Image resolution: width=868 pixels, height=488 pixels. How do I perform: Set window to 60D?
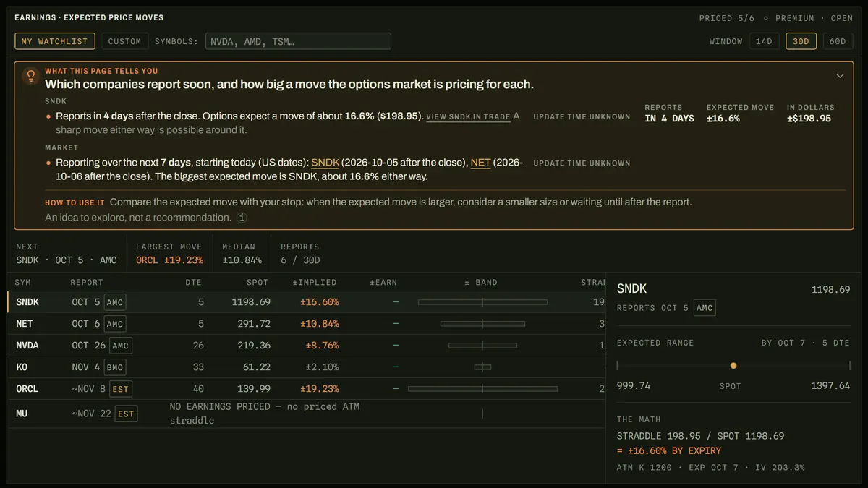(x=838, y=41)
